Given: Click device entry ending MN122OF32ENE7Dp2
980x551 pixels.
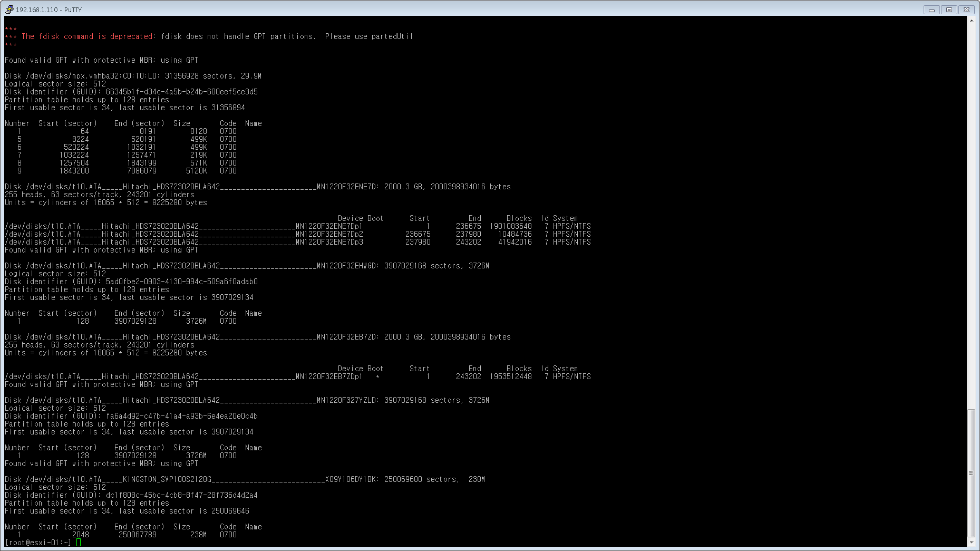Looking at the screenshot, I should pyautogui.click(x=184, y=234).
